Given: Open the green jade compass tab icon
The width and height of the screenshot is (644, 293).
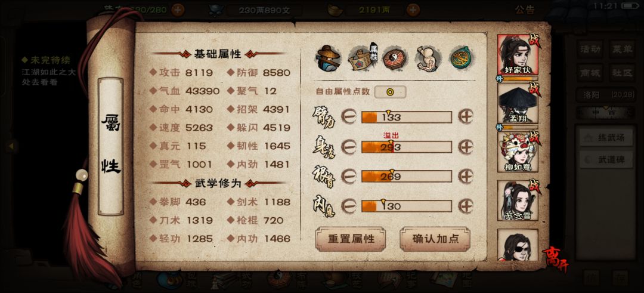Looking at the screenshot, I should coord(461,58).
